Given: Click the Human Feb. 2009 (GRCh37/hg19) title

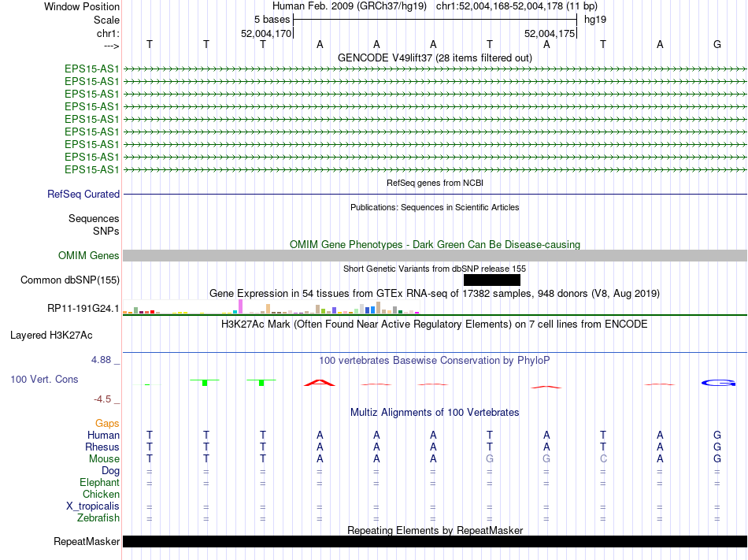Looking at the screenshot, I should [349, 6].
